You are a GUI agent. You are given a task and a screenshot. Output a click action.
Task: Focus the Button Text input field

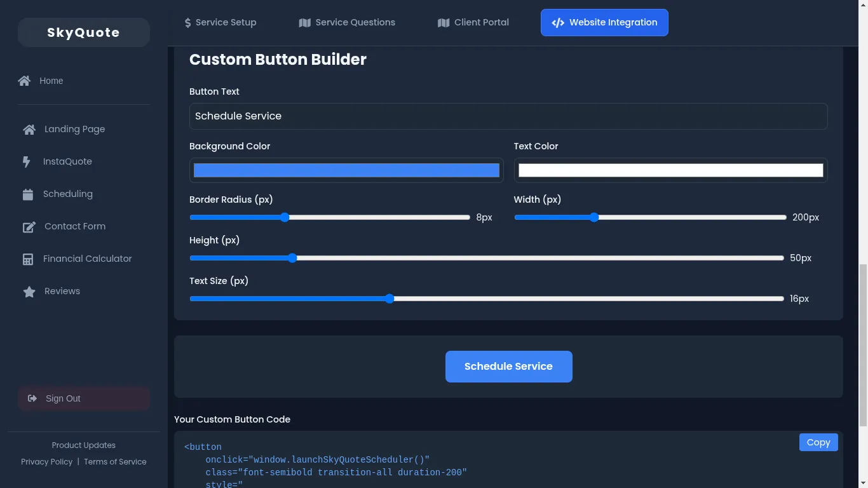tap(508, 116)
